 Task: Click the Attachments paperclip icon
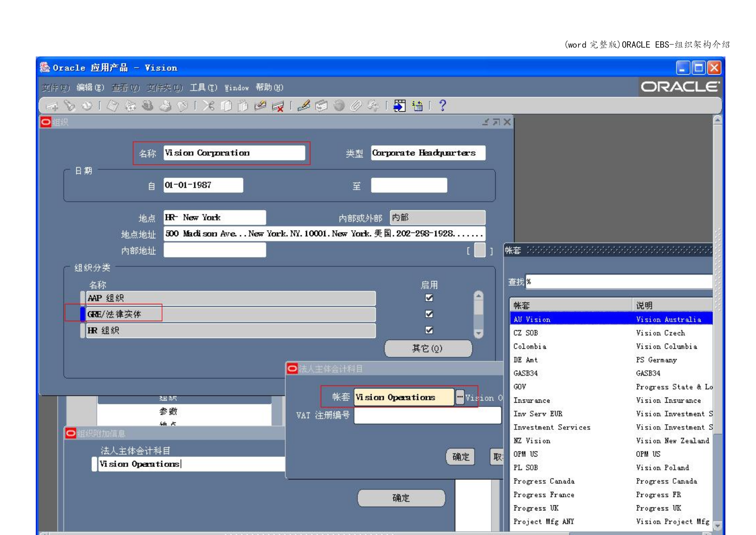click(x=356, y=106)
